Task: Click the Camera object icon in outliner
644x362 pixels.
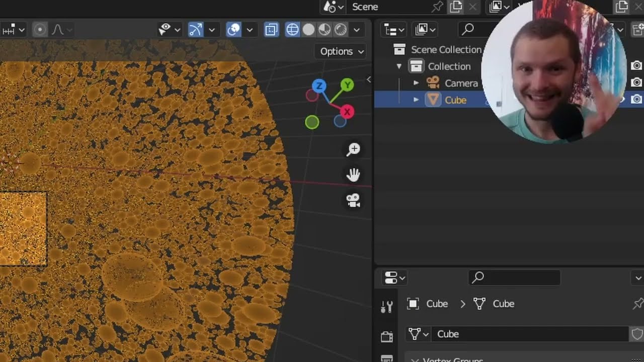Action: [x=433, y=82]
